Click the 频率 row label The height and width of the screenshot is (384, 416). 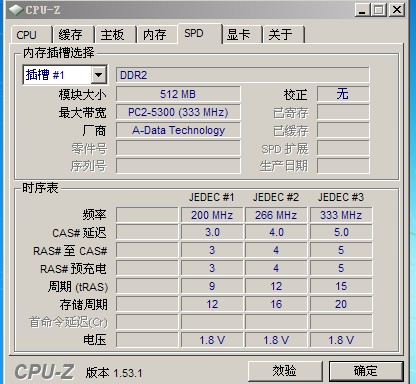coord(94,215)
